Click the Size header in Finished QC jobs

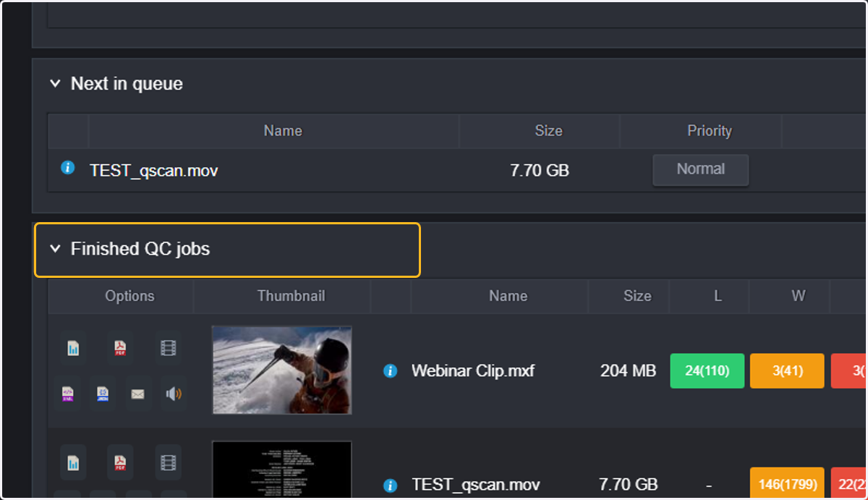[x=637, y=296]
